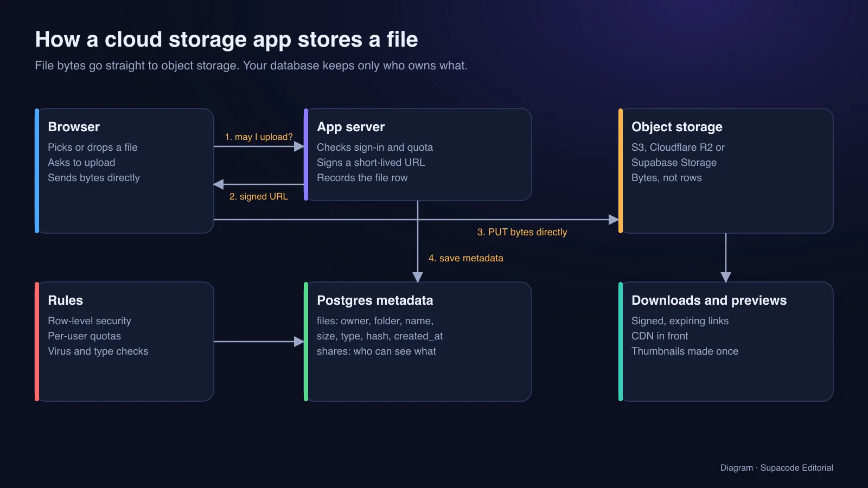Screen dimensions: 868x488
Task: Click the "Postgres metadata" card heading
Action: (375, 300)
